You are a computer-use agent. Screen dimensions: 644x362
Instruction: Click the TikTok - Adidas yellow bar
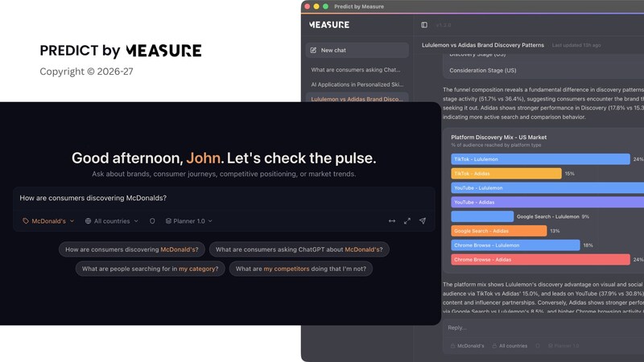pos(506,174)
